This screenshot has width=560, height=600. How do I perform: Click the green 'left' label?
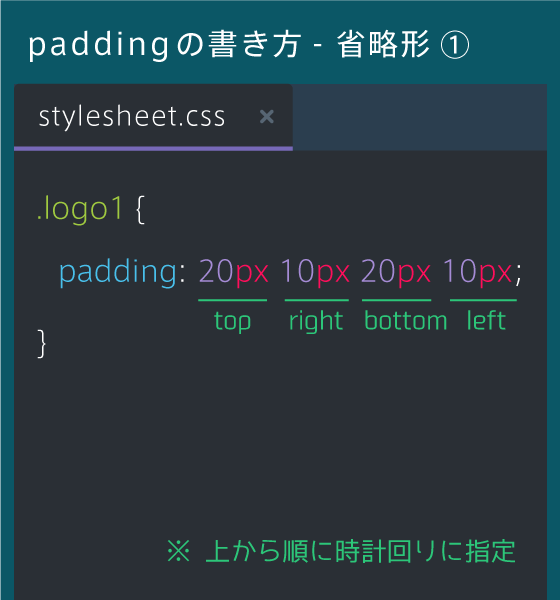click(486, 320)
